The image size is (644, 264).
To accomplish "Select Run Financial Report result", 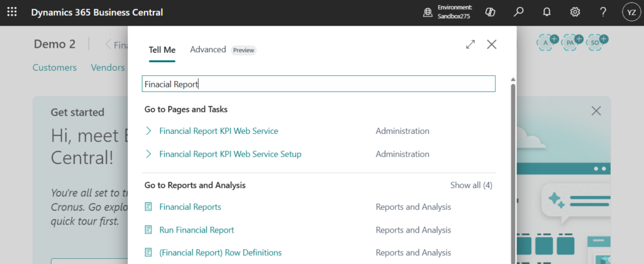I will tap(196, 230).
